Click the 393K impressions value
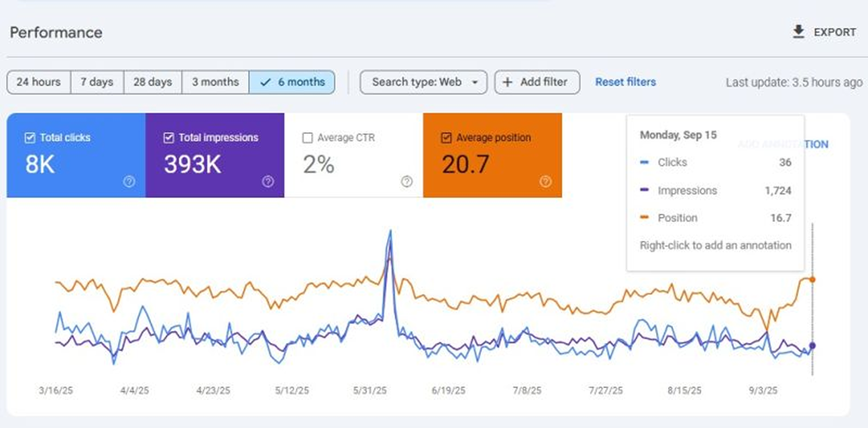 pyautogui.click(x=193, y=164)
